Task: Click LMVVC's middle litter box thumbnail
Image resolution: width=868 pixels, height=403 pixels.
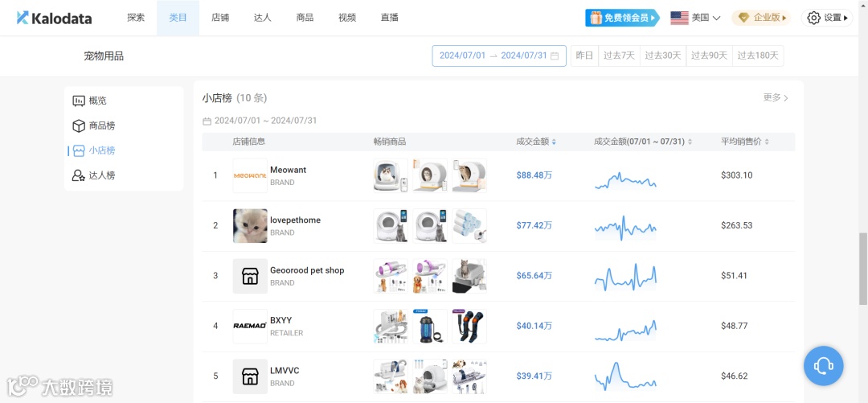Action: tap(430, 376)
